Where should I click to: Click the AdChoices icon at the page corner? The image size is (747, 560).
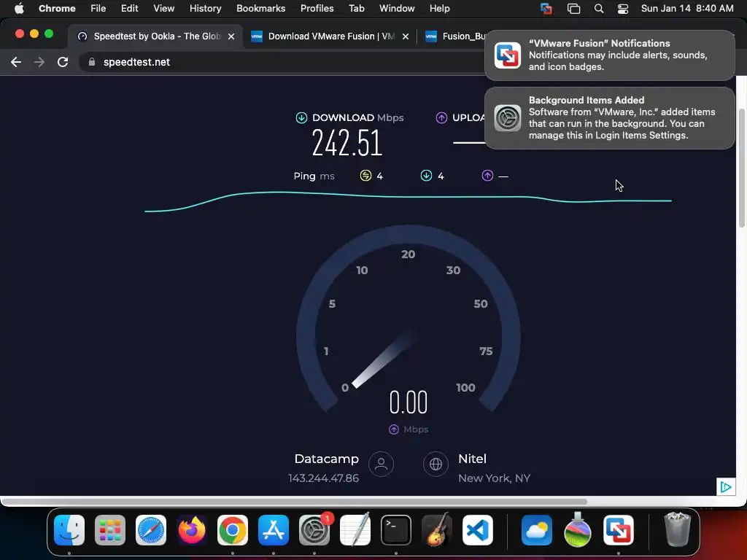pyautogui.click(x=726, y=486)
